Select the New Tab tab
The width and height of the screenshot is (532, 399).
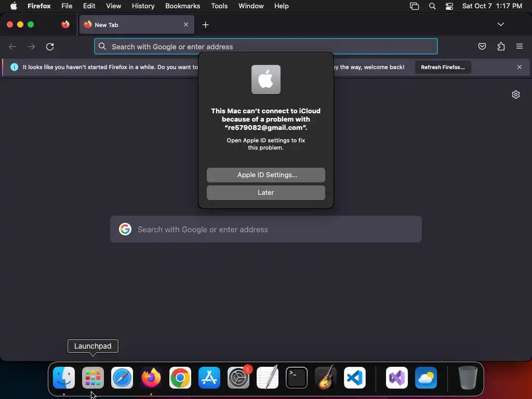[x=137, y=24]
